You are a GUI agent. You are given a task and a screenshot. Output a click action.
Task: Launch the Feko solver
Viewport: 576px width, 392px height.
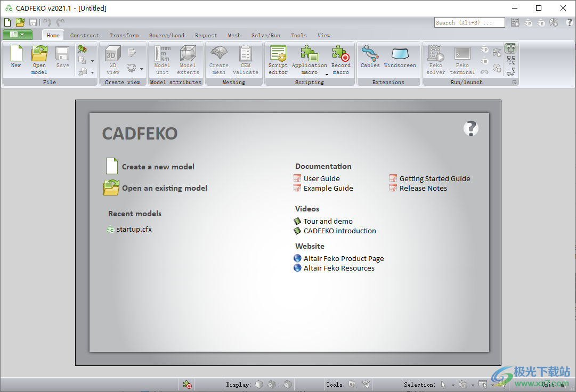[x=436, y=60]
